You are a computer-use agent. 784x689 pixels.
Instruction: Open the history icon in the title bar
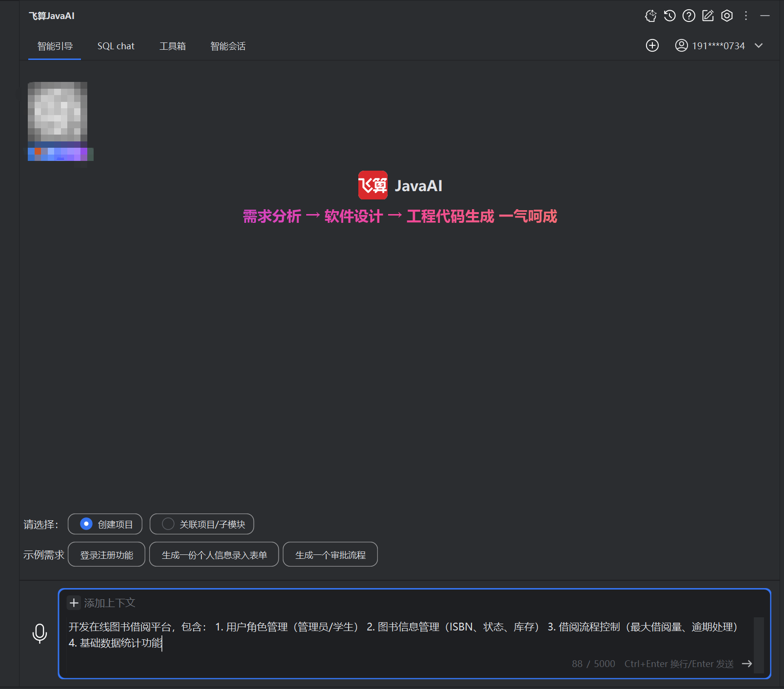click(669, 16)
